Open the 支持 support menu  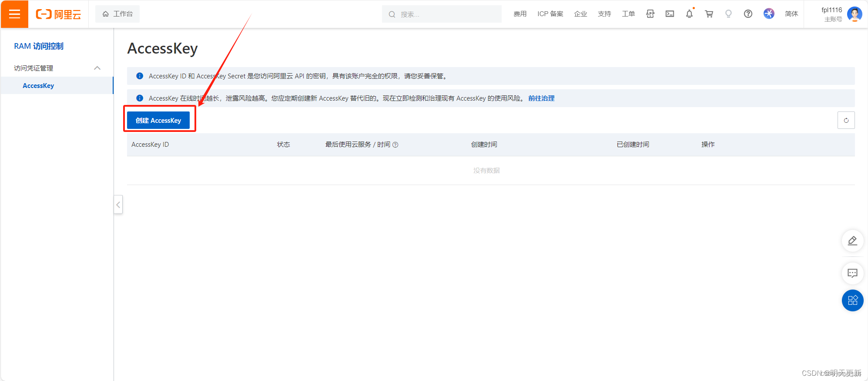coord(604,14)
